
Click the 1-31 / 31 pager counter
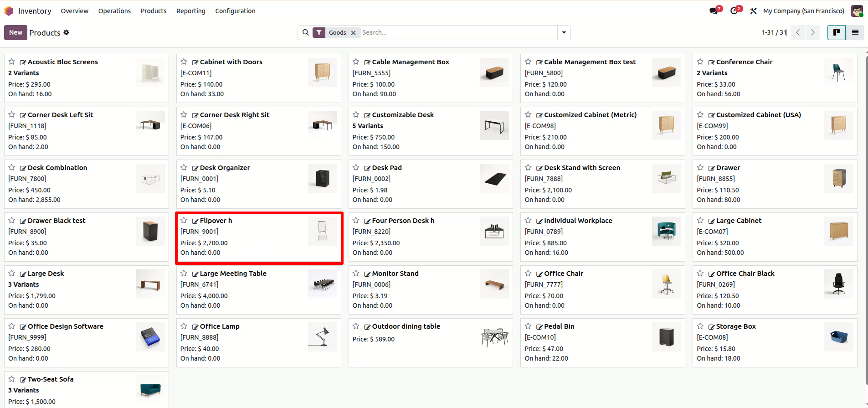(774, 32)
